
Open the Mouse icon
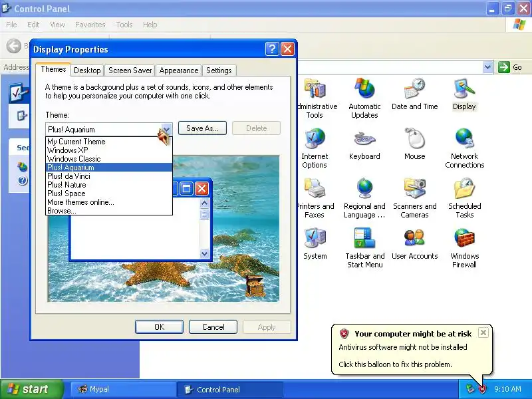click(414, 138)
